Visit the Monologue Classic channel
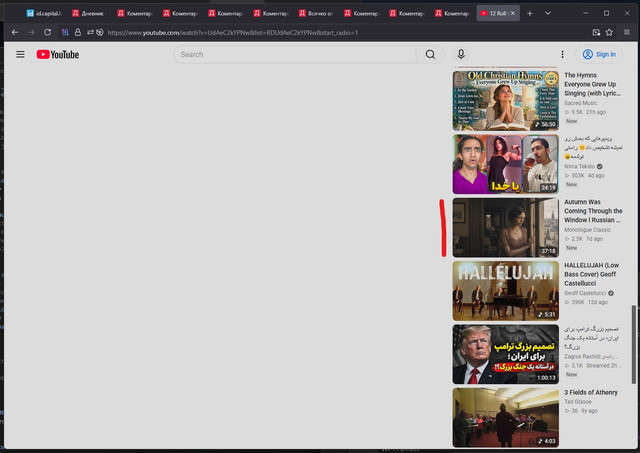 (587, 230)
